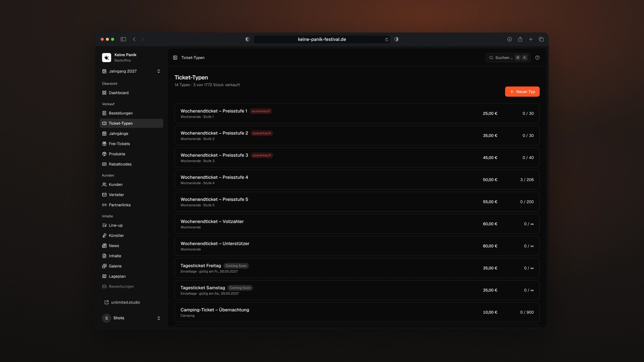Reload the page via refresh icon

click(x=386, y=40)
